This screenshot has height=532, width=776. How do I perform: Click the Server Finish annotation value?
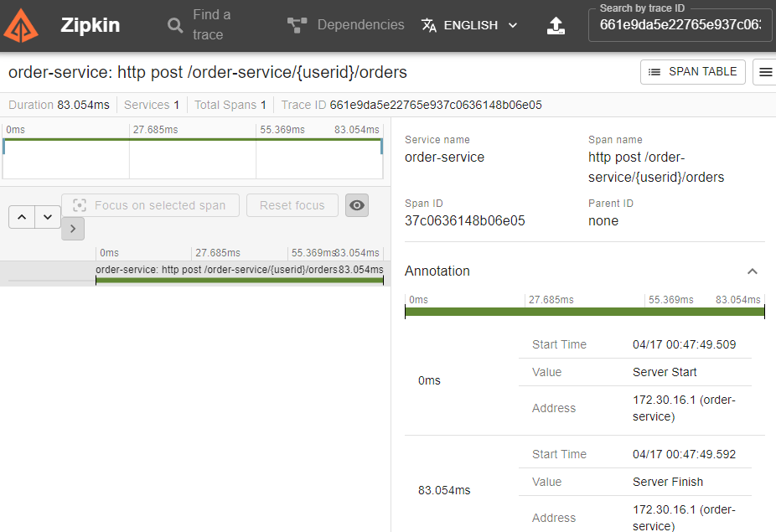pyautogui.click(x=668, y=482)
